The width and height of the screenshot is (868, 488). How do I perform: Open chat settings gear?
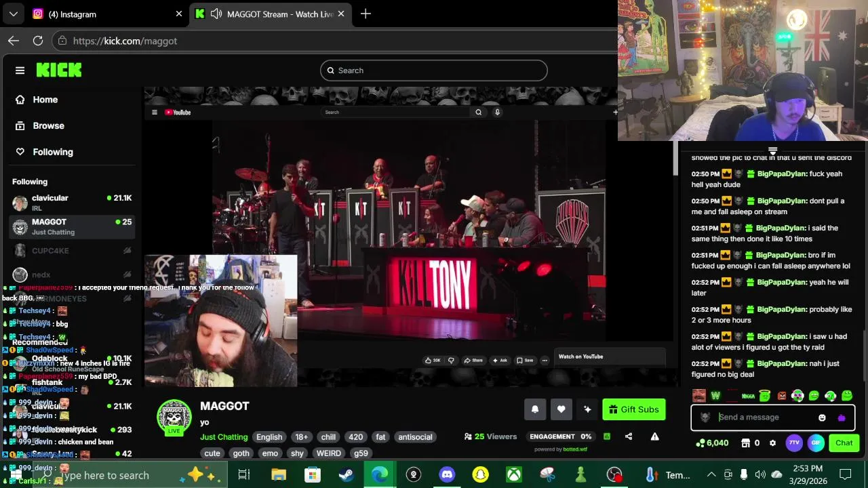[x=772, y=443]
